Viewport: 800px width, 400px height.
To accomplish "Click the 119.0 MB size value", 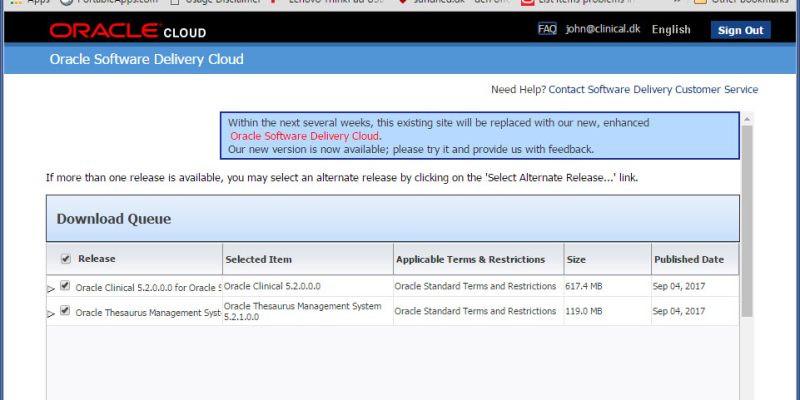I will click(x=584, y=311).
